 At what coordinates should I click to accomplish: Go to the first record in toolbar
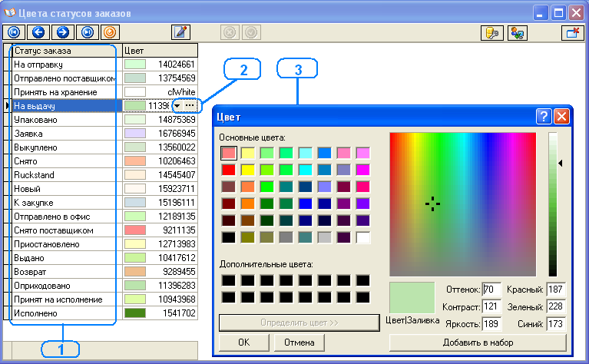click(13, 32)
